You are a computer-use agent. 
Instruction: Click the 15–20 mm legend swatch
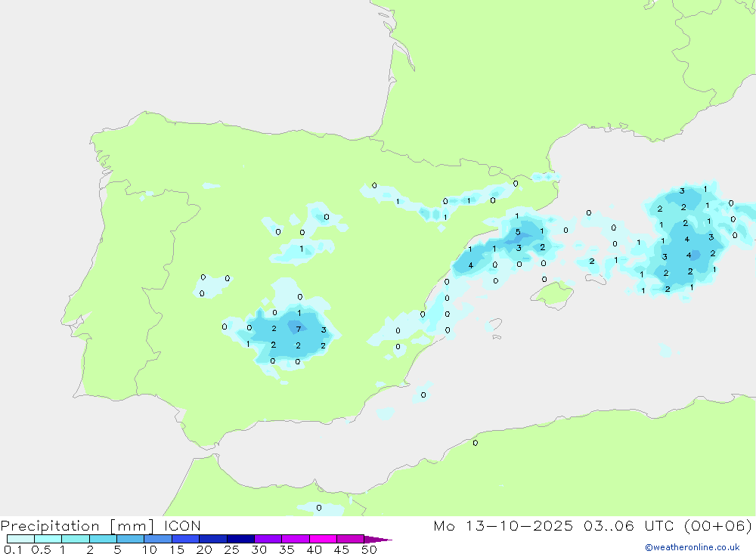pos(186,539)
